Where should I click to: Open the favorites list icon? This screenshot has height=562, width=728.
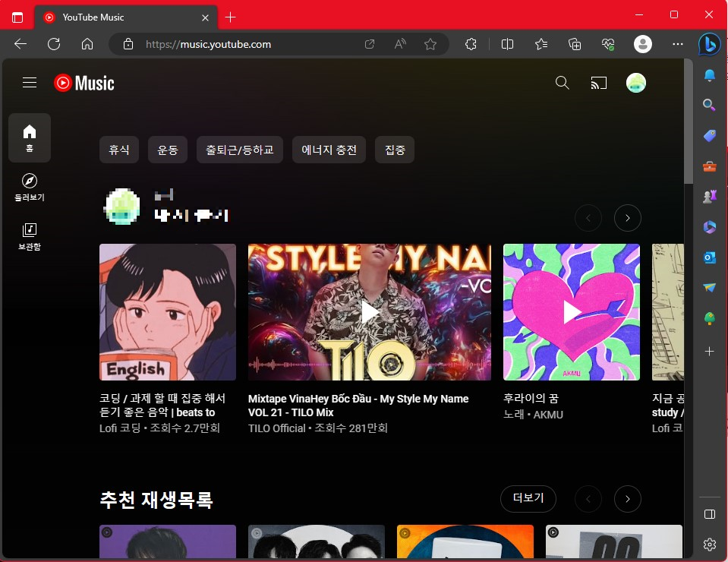tap(541, 44)
